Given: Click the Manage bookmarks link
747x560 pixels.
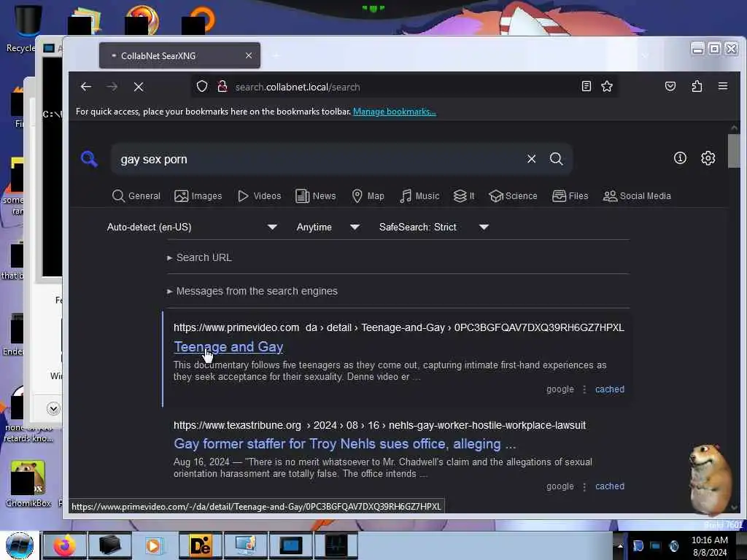Looking at the screenshot, I should tap(395, 112).
